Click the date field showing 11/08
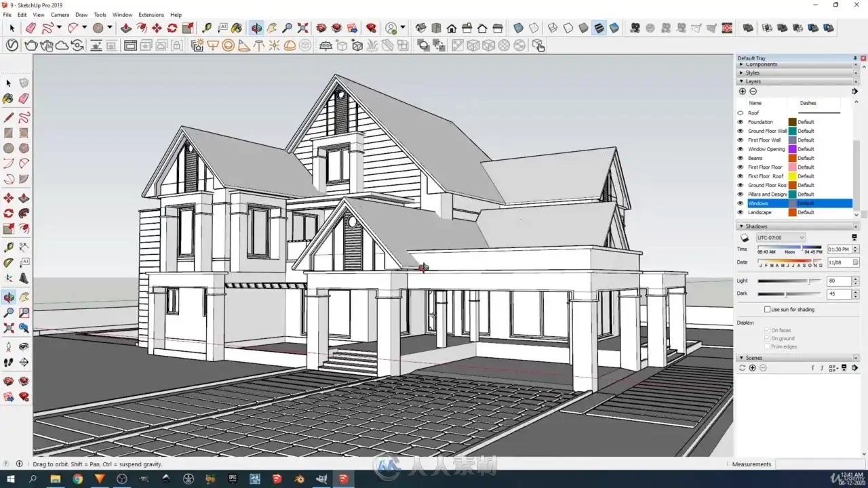 [839, 262]
